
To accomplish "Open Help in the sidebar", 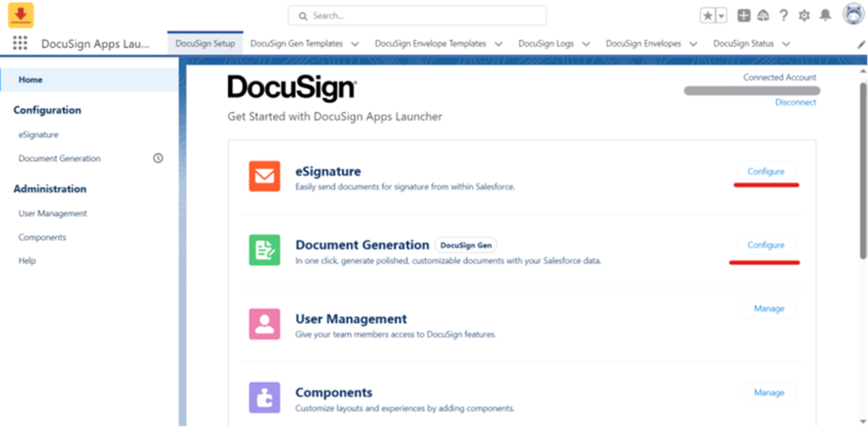I will point(27,260).
